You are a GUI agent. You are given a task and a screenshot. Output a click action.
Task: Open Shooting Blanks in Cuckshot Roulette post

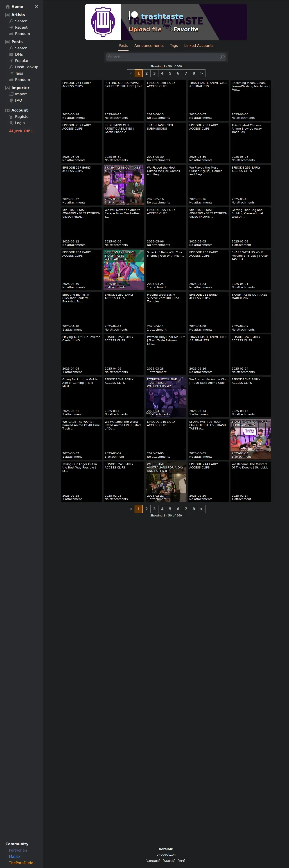[81, 312]
